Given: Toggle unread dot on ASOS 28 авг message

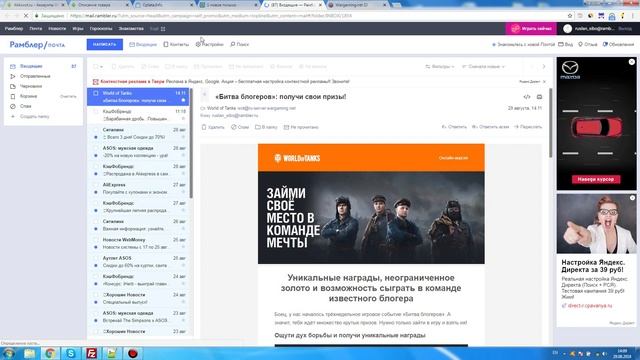Looking at the screenshot, I should click(x=96, y=156).
